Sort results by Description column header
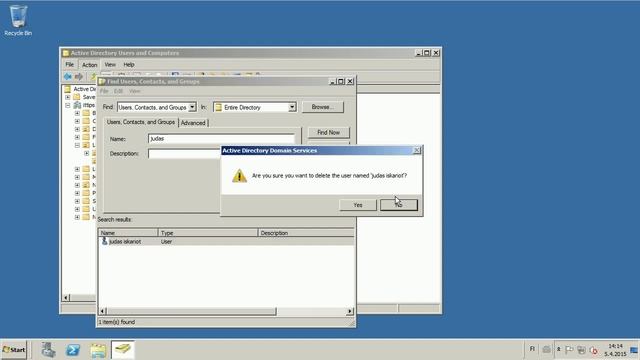The height and width of the screenshot is (360, 640). tap(306, 233)
